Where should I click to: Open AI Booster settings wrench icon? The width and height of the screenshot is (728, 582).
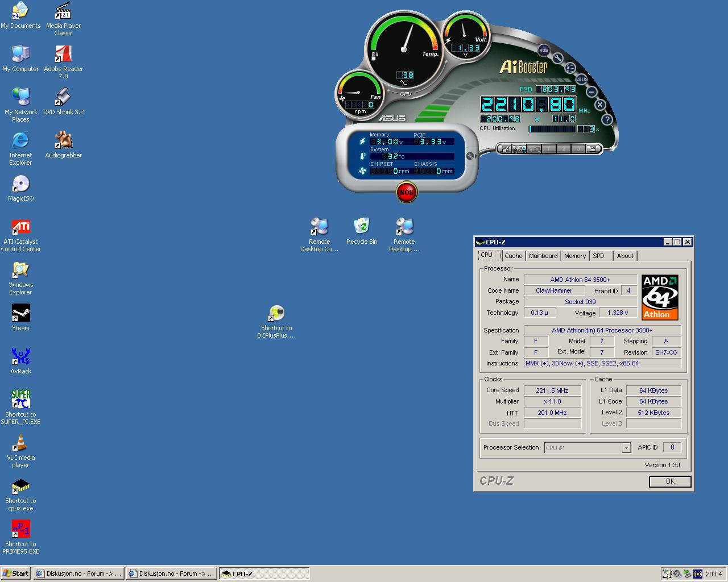pyautogui.click(x=558, y=58)
